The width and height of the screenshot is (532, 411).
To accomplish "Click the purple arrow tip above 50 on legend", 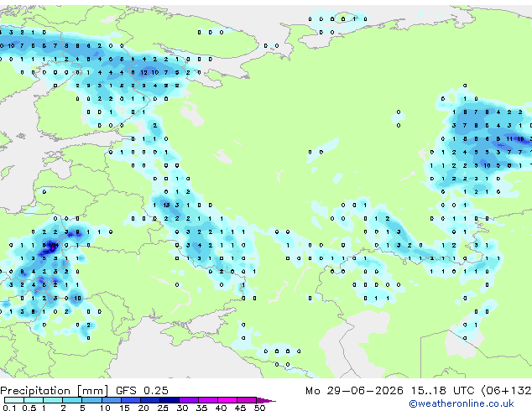I will 266,400.
